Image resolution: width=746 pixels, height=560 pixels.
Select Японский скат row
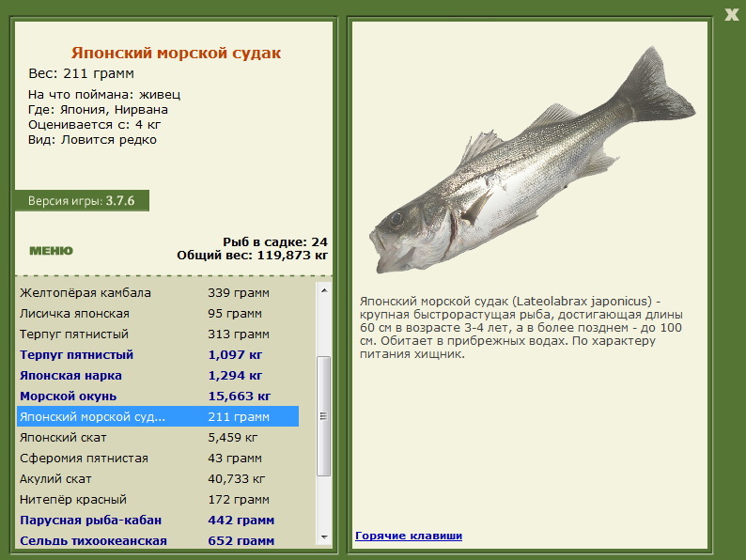click(x=158, y=438)
